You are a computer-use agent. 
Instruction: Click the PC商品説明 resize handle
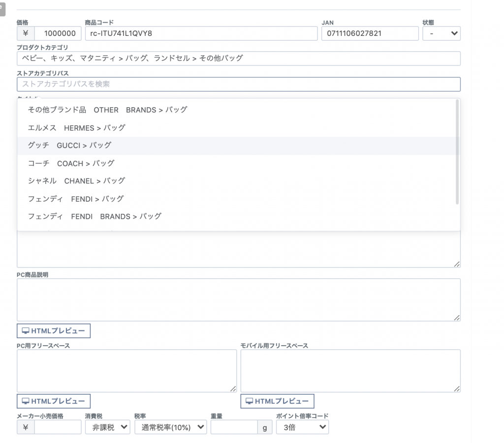coord(457,318)
